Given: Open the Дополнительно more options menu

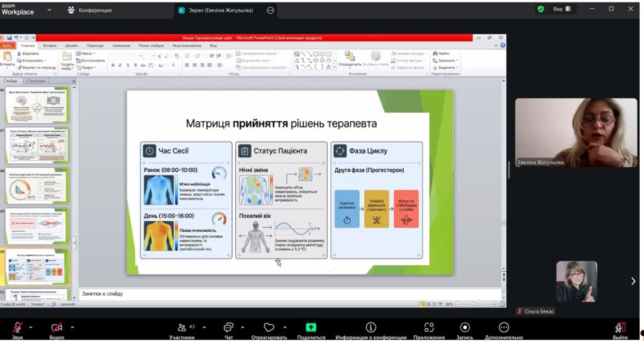Looking at the screenshot, I should (x=504, y=328).
